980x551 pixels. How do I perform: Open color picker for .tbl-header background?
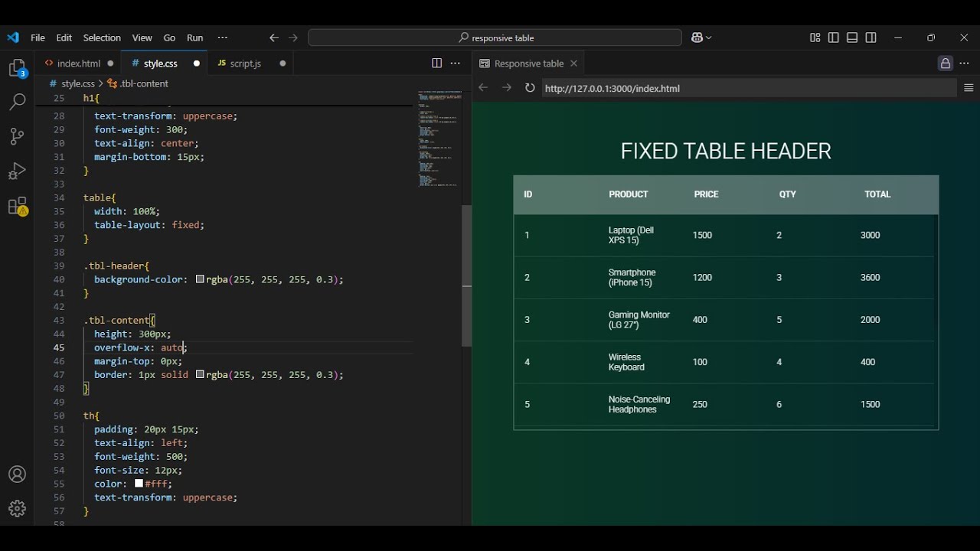200,279
